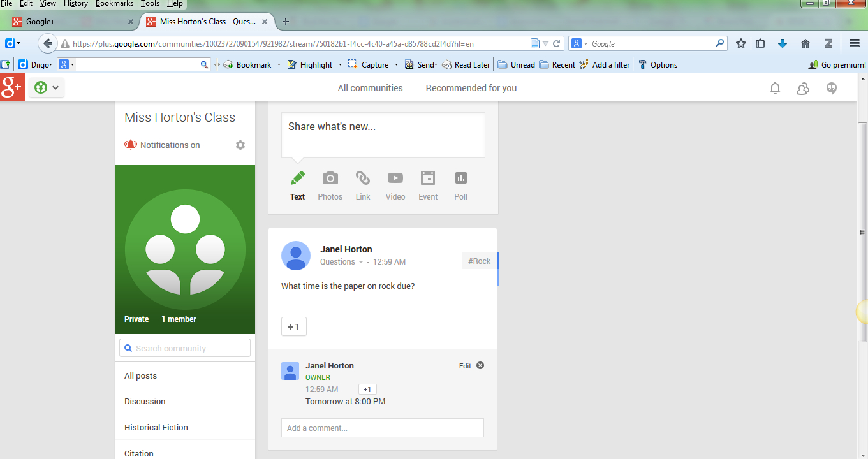Click Edit on the comment

click(465, 366)
